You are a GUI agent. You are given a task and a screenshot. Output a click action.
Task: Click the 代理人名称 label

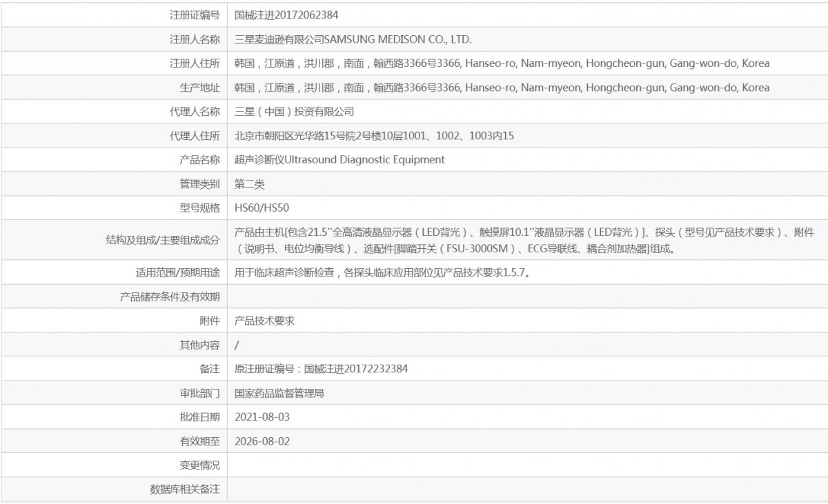[x=195, y=112]
